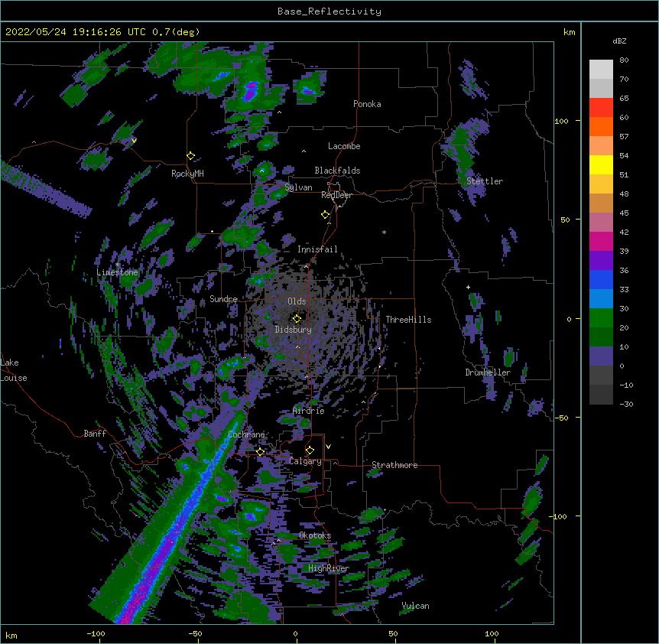The height and width of the screenshot is (644, 659).
Task: Click the yellow diamond marker south of RedDeer
Action: point(326,215)
